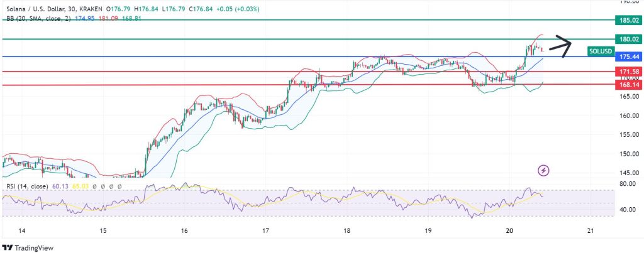Click the RSI (14, close) legend
644x253 pixels.
[x=28, y=186]
